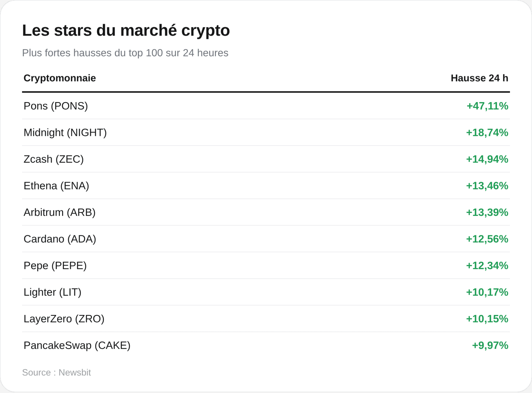Click the Lighter (LIT) row name
Viewport: 532px width, 393px height.
[x=52, y=292]
